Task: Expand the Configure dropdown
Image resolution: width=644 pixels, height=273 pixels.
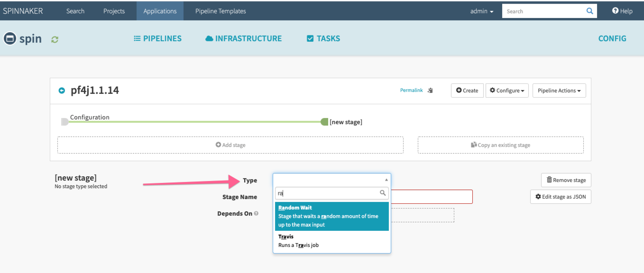Action: click(507, 91)
